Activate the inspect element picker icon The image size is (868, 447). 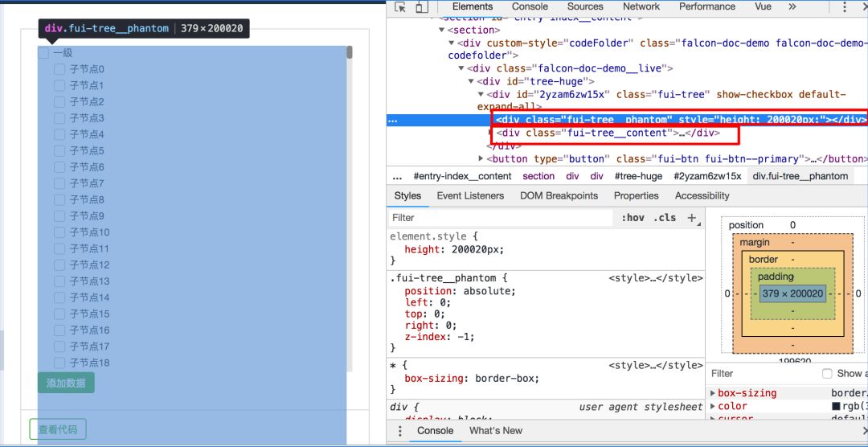click(400, 7)
